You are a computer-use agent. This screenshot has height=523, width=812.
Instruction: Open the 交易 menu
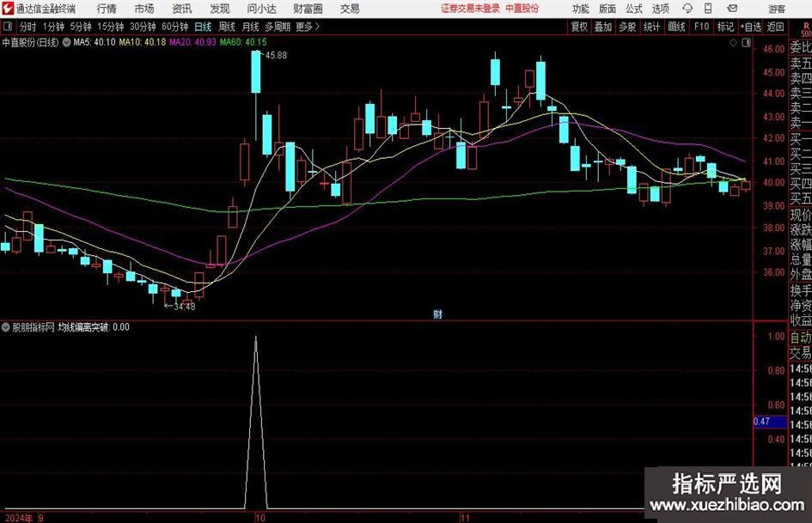pos(350,9)
